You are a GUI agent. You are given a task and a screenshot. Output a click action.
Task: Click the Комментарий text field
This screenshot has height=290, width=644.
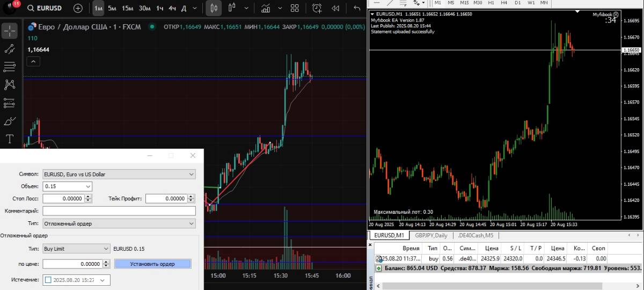119,211
